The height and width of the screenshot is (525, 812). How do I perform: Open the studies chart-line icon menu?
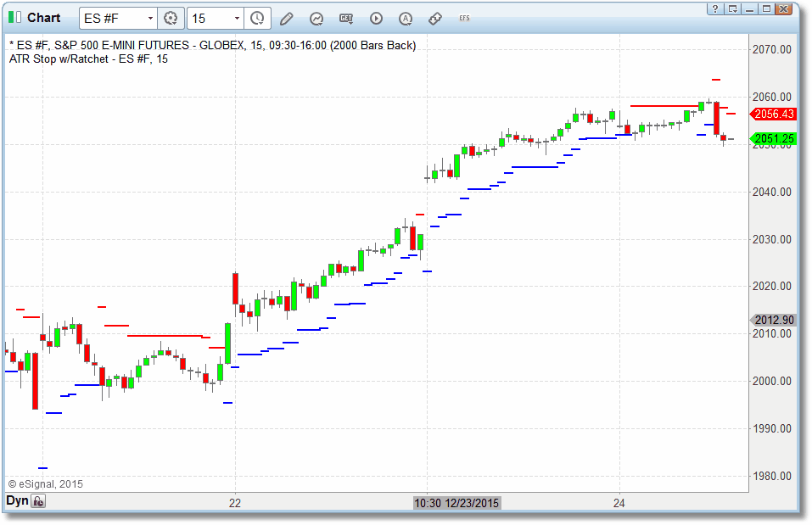click(x=316, y=19)
